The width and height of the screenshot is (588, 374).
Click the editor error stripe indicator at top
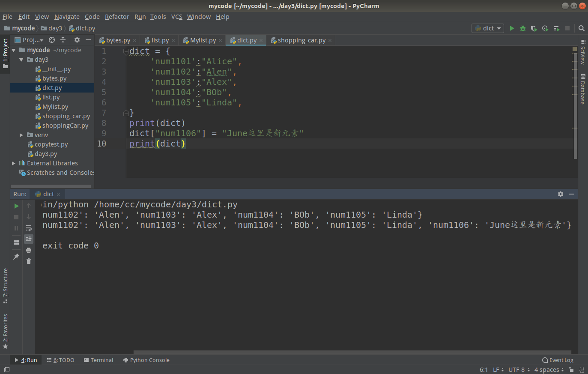tap(575, 49)
